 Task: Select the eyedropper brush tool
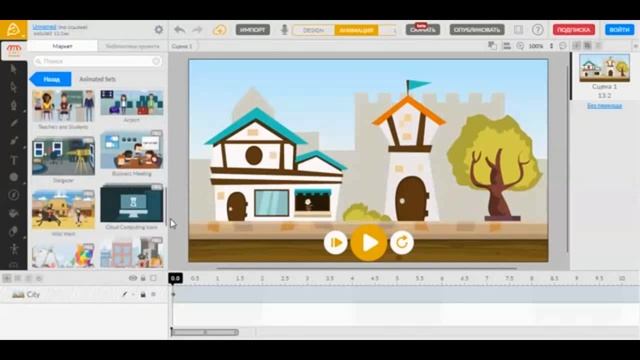(x=13, y=141)
